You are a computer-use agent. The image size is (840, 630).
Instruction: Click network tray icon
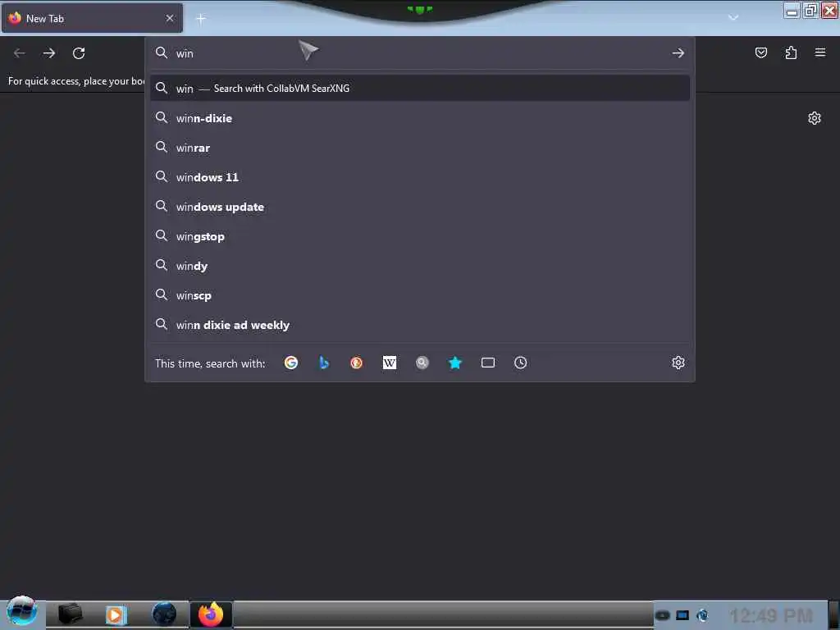(682, 615)
